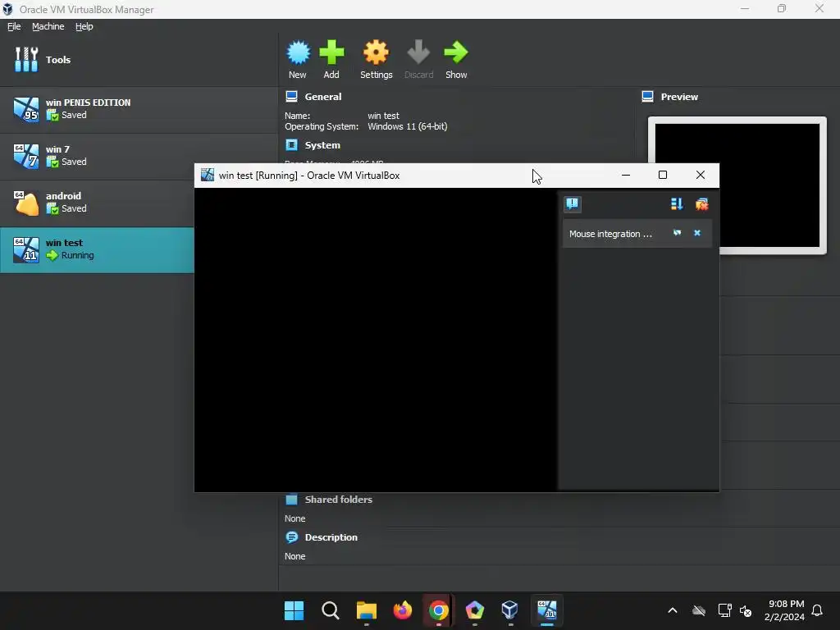Open the taskbar Search icon

click(331, 610)
